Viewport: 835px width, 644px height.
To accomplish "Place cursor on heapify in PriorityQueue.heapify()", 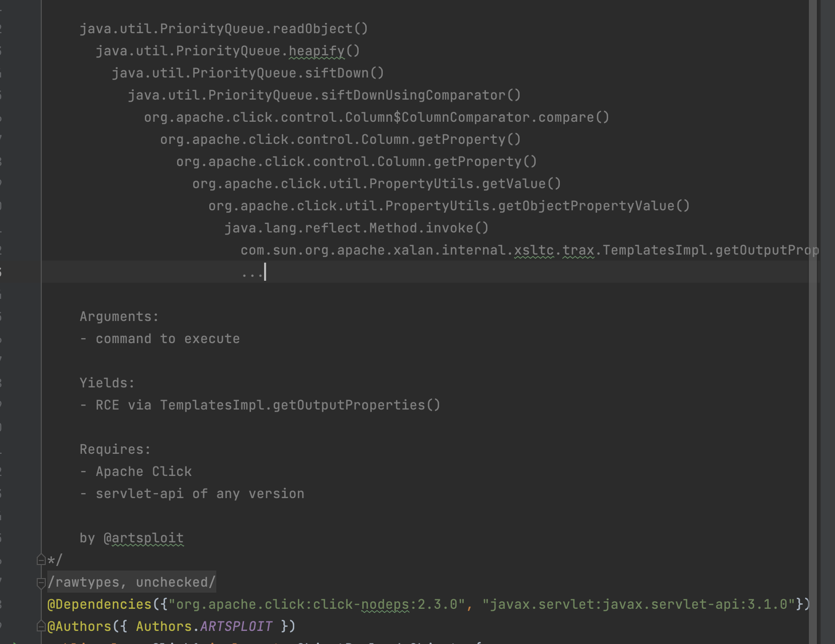I will [317, 51].
